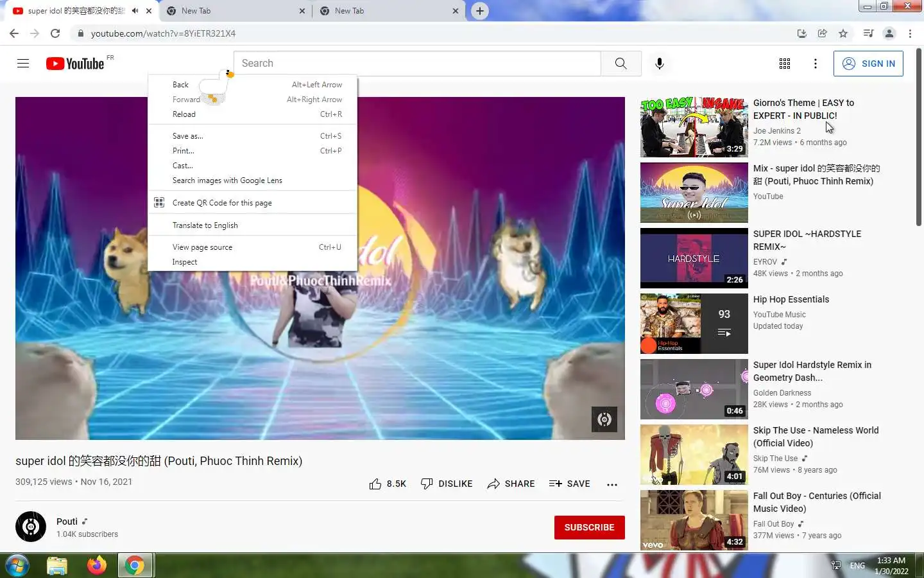Click SAVE to playlist button

click(x=570, y=484)
